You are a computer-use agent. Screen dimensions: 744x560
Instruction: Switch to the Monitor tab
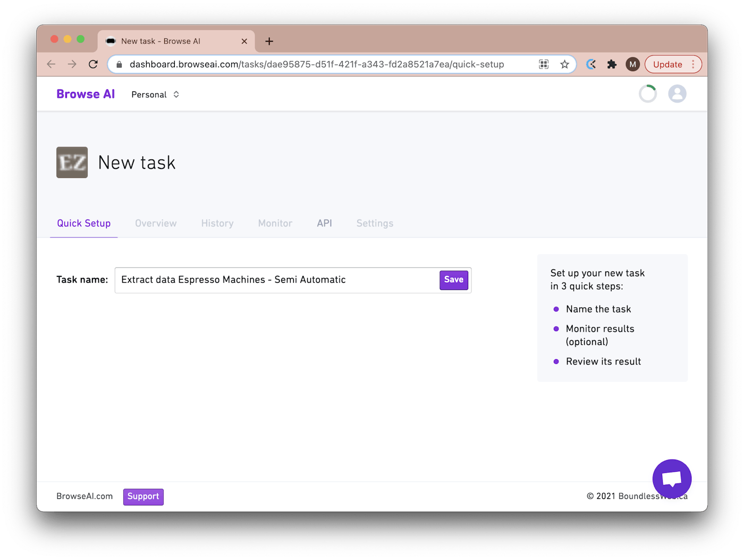(275, 223)
